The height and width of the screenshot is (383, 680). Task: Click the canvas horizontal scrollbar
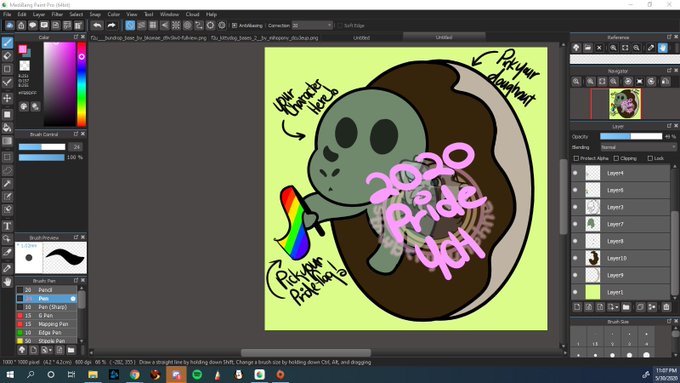tap(306, 353)
